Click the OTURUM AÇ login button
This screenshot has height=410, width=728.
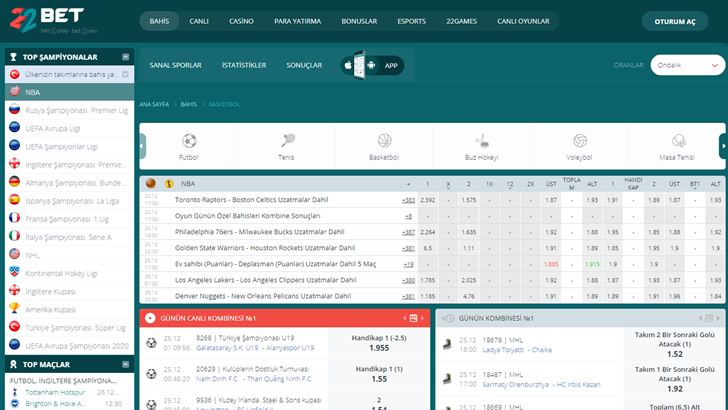pos(675,21)
